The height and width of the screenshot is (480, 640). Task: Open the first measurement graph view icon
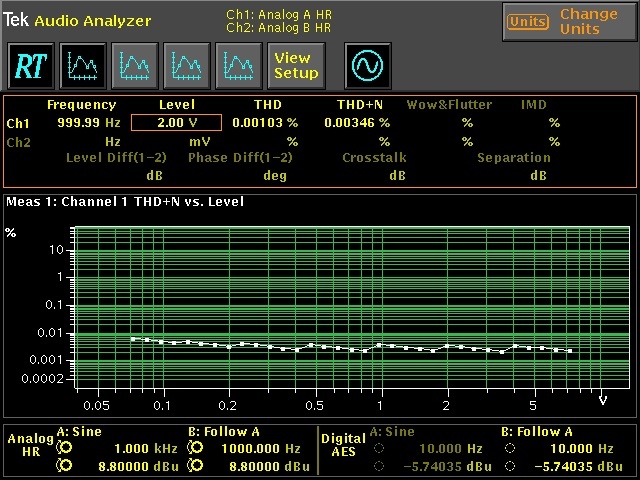[81, 65]
